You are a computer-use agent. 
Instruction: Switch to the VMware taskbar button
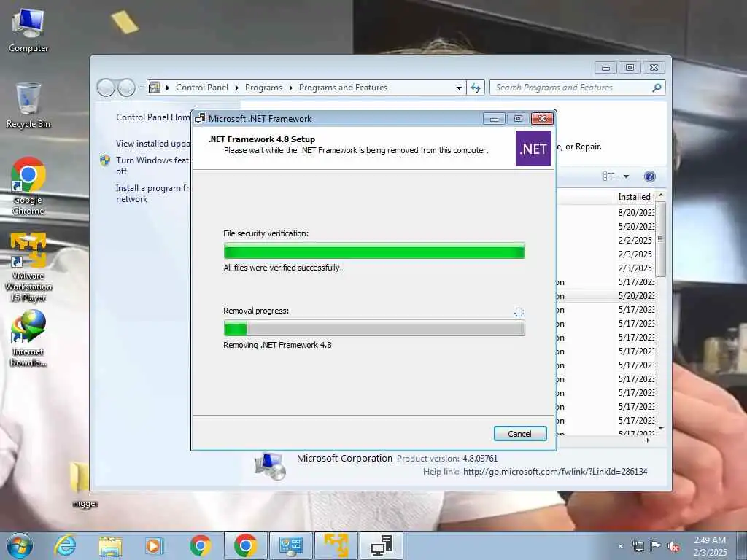pos(336,545)
